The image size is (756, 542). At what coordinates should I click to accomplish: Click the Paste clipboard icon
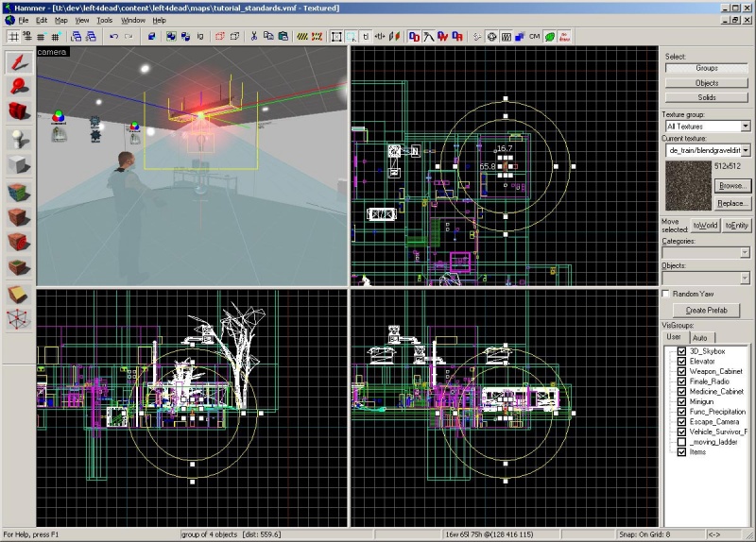point(283,37)
